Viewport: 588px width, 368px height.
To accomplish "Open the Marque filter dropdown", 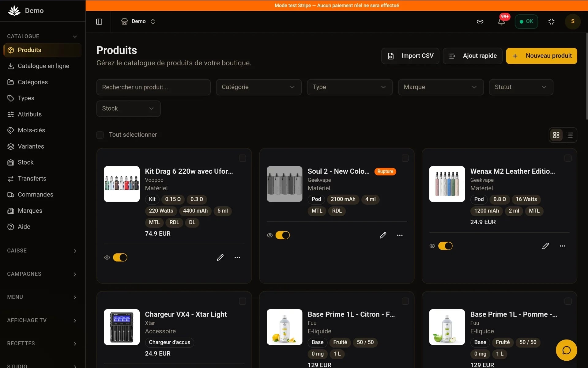I will (x=441, y=87).
